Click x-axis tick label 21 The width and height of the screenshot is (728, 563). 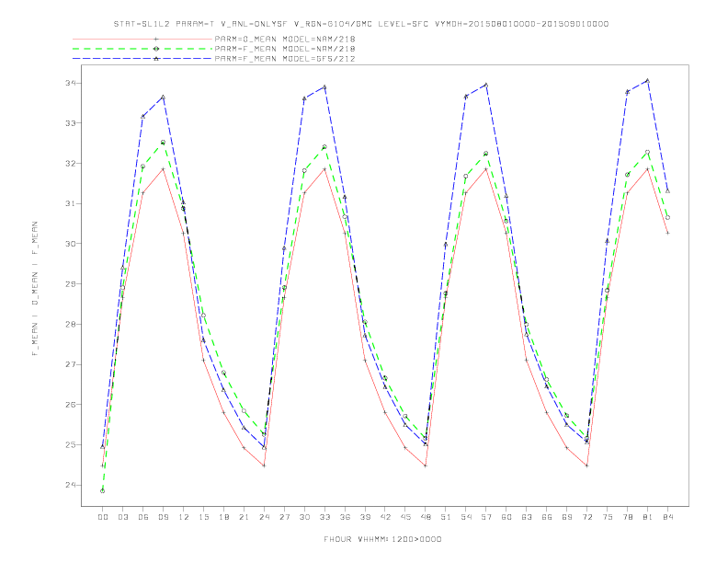245,517
